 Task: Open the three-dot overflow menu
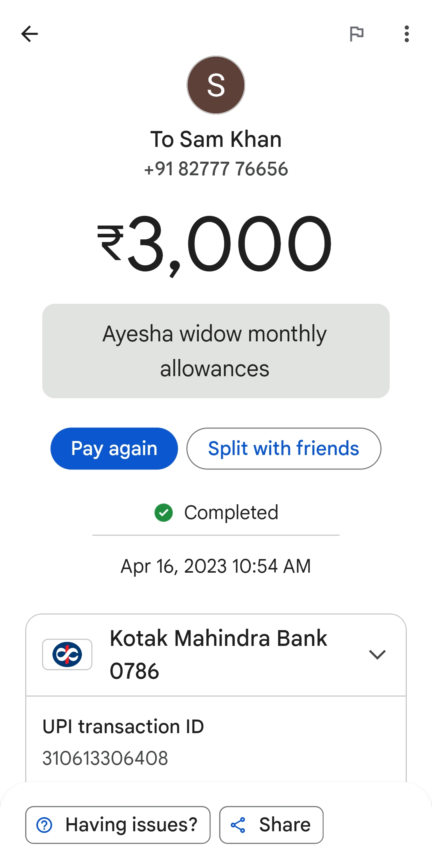pyautogui.click(x=406, y=34)
